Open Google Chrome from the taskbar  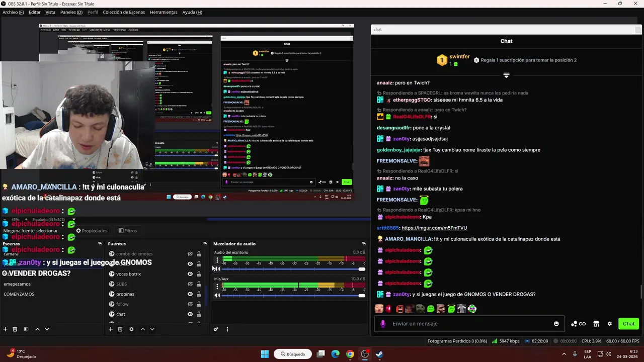coord(350,354)
